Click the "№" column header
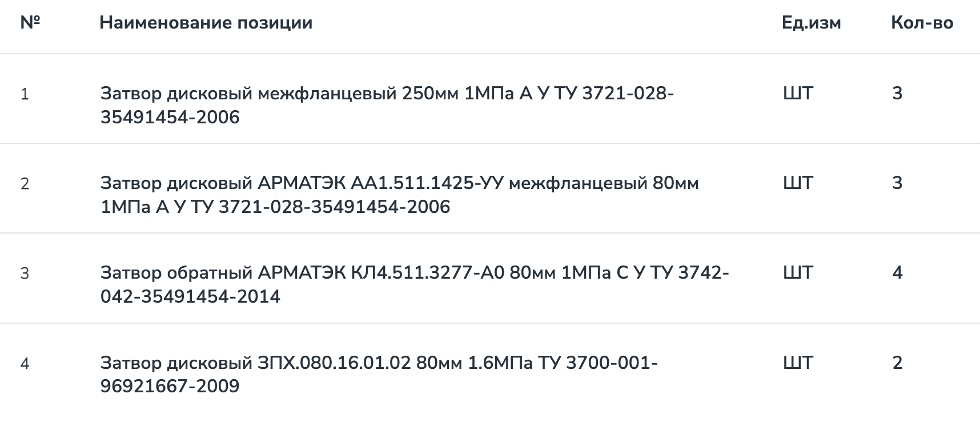The width and height of the screenshot is (980, 426). pyautogui.click(x=30, y=23)
